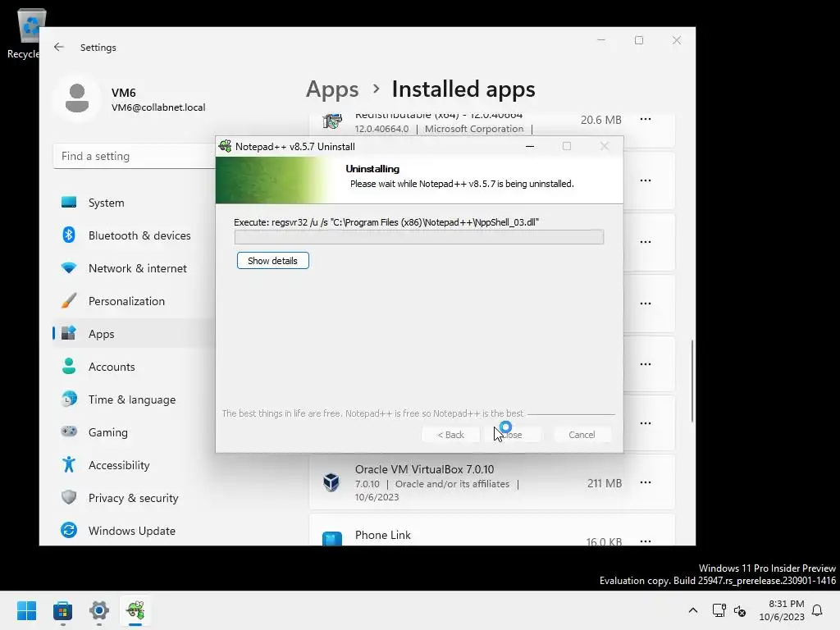Minimize the Notepad++ Uninstall window
Screen dimensions: 840x630
(530, 146)
